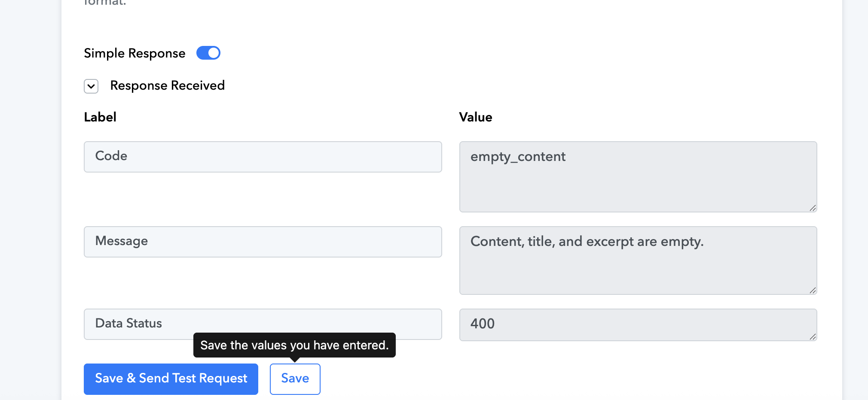Screen dimensions: 868x400
Task: Collapse the Response Received section
Action: pos(91,86)
